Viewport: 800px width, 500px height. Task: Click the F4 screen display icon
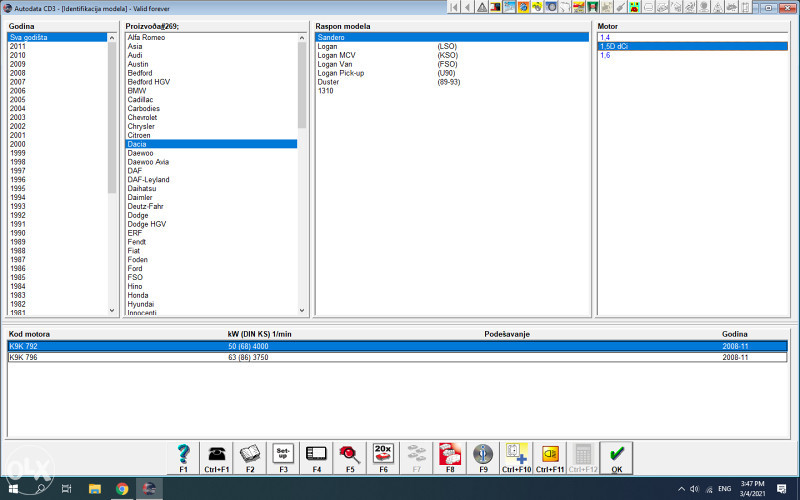(x=316, y=458)
